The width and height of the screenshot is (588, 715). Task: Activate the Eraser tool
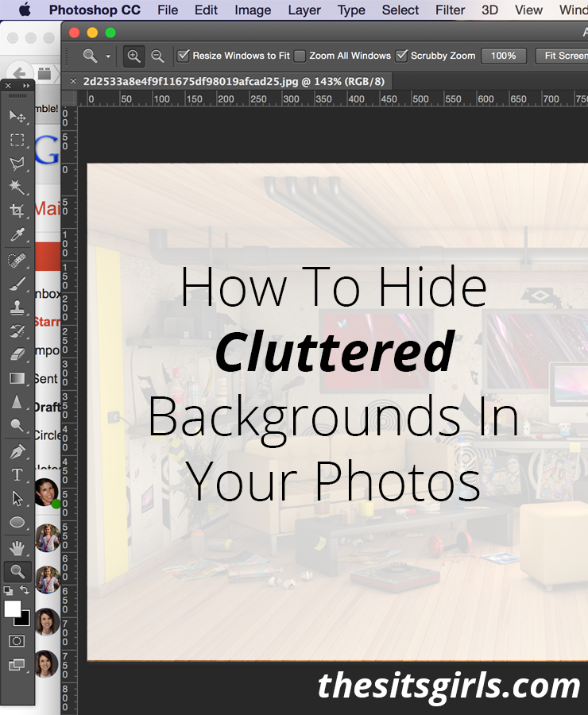17,354
